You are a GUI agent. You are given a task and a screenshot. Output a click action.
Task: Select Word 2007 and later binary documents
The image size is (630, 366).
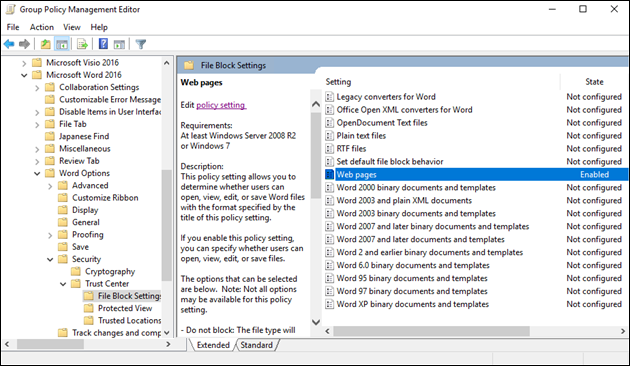click(x=433, y=226)
